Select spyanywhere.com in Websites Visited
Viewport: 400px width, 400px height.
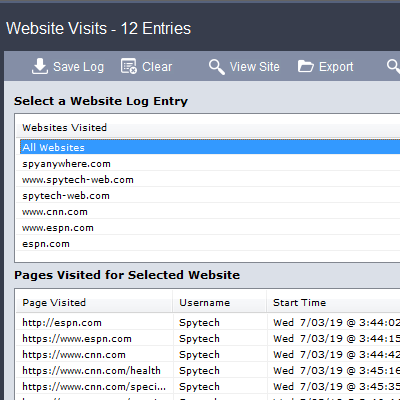pyautogui.click(x=208, y=164)
